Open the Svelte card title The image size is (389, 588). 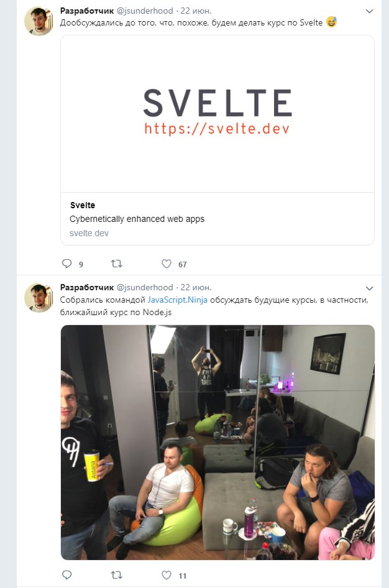83,205
